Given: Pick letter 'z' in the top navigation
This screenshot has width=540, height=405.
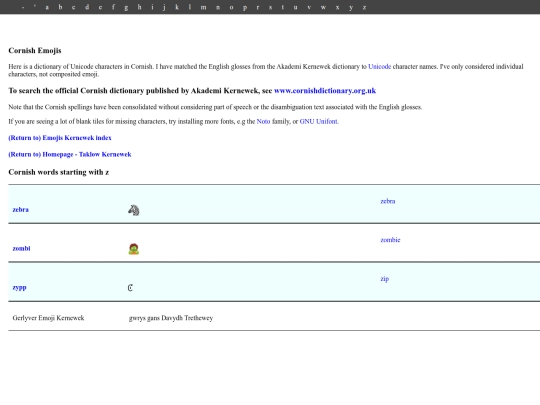Looking at the screenshot, I should (364, 7).
